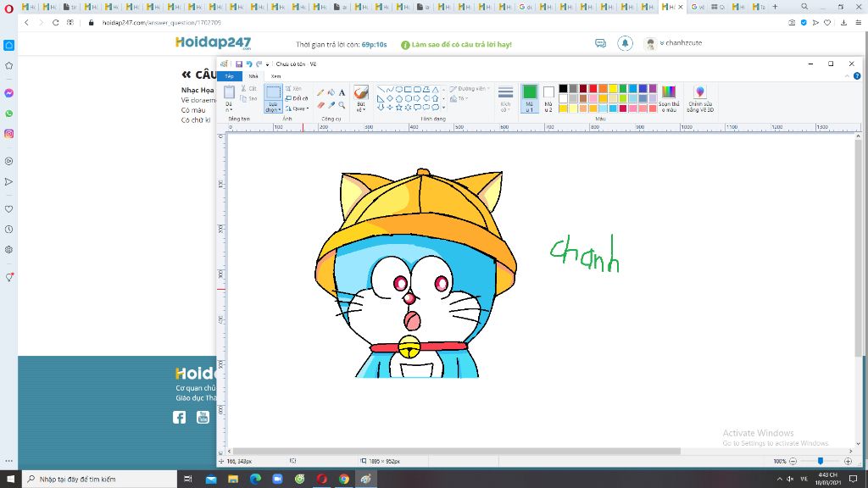The height and width of the screenshot is (488, 868).
Task: Open Edit with Paint 3D button
Action: pyautogui.click(x=700, y=98)
